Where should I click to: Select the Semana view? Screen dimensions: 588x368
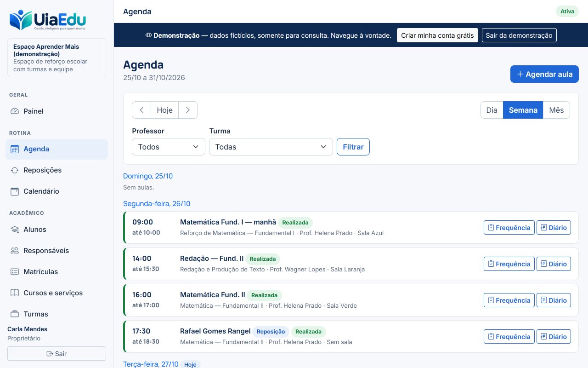(x=523, y=110)
